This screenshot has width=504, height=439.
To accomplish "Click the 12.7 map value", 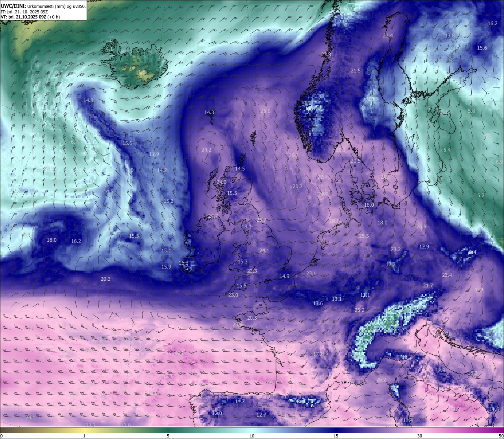I will tap(261, 415).
